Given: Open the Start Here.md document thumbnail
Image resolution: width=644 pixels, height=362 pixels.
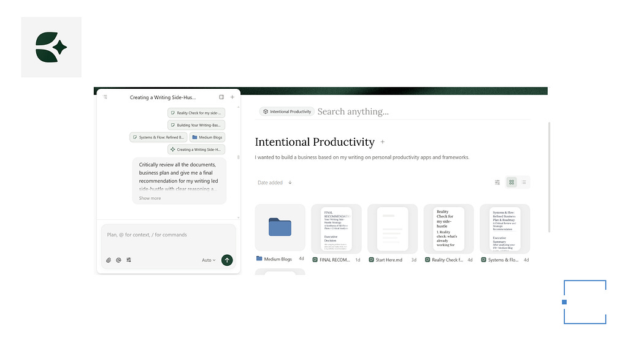Looking at the screenshot, I should tap(393, 228).
